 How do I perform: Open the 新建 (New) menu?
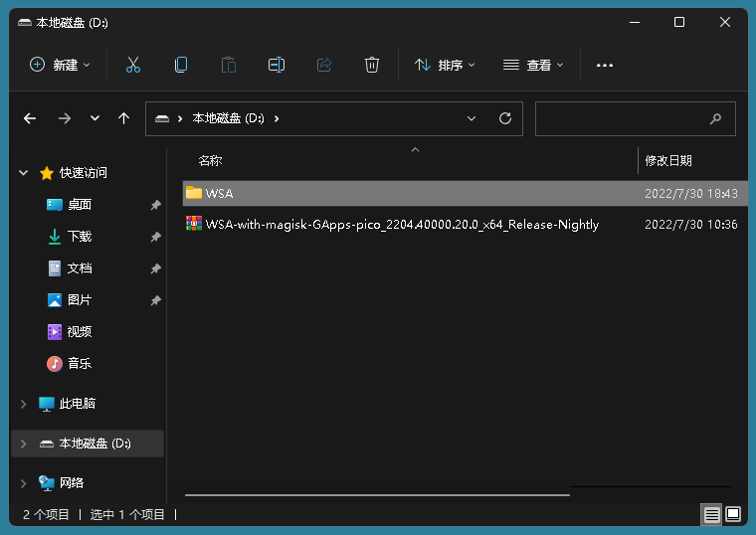pos(60,65)
